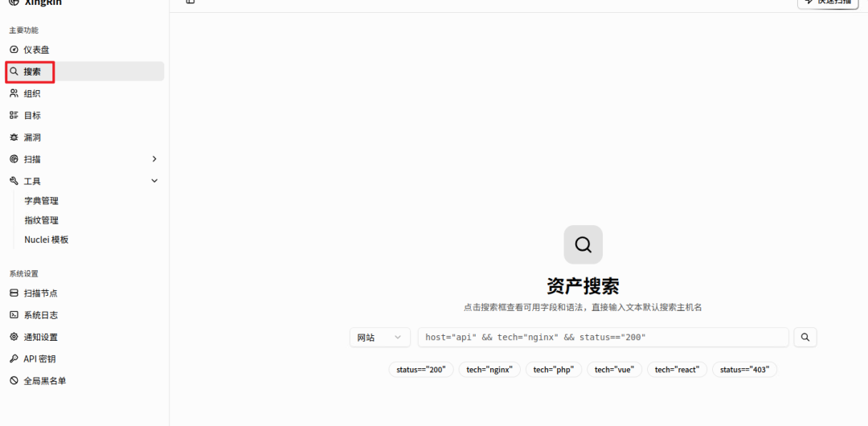This screenshot has height=426, width=868.
Task: Select the 搜索 sidebar item
Action: click(84, 72)
